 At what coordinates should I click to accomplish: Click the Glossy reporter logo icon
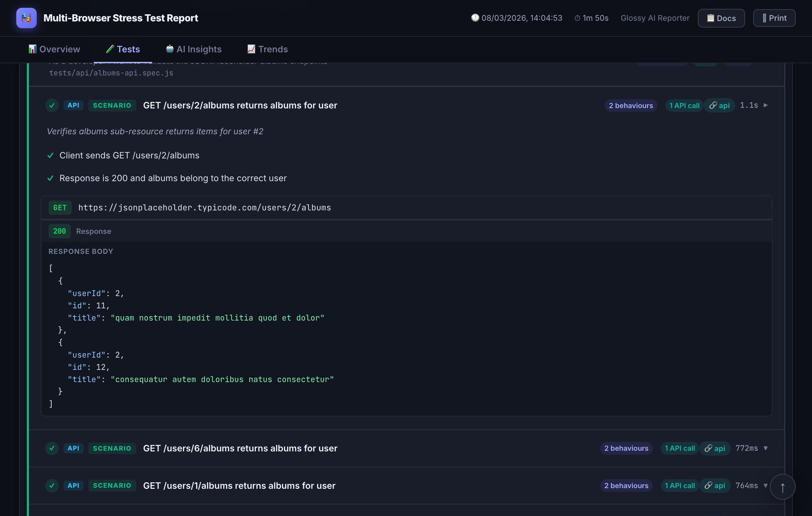(x=27, y=18)
